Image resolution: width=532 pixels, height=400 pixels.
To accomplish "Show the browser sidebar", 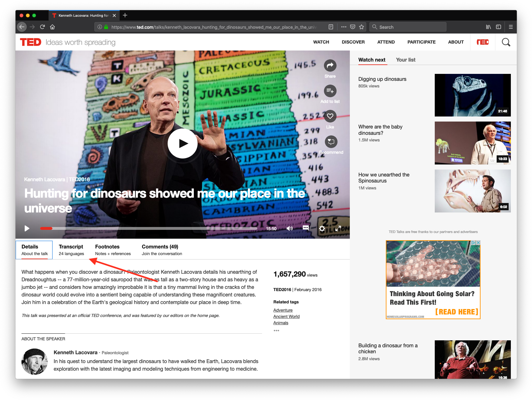I will click(499, 27).
